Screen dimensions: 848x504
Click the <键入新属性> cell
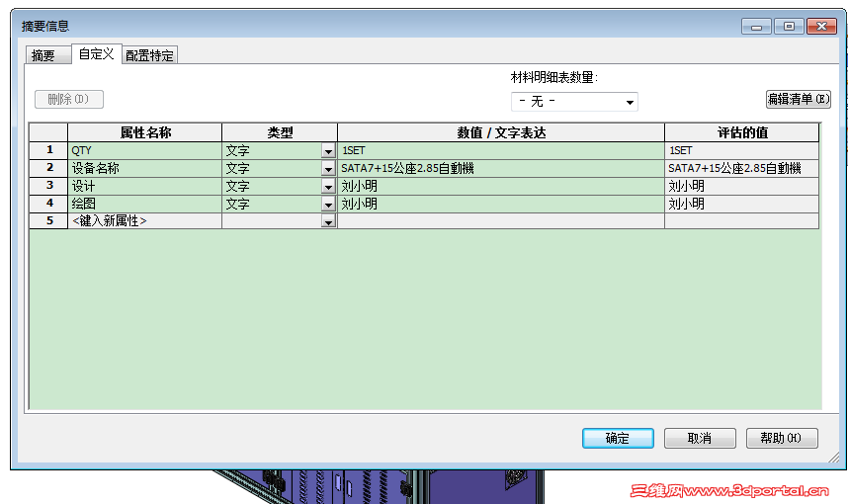click(x=145, y=221)
